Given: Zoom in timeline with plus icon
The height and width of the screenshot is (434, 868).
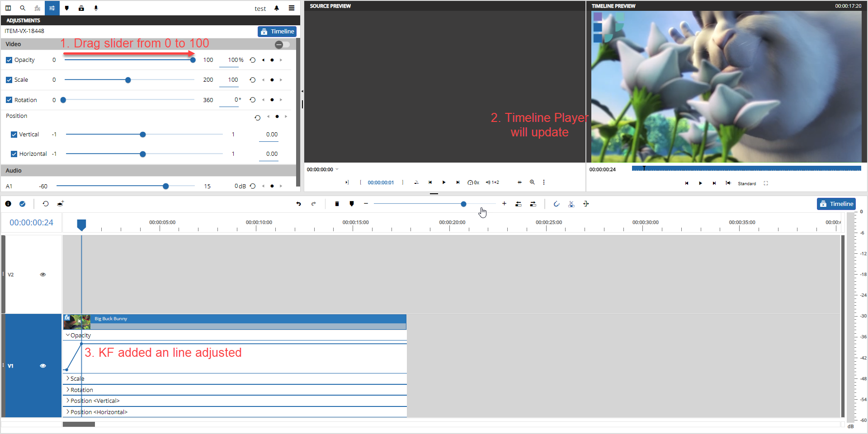Looking at the screenshot, I should coord(504,204).
